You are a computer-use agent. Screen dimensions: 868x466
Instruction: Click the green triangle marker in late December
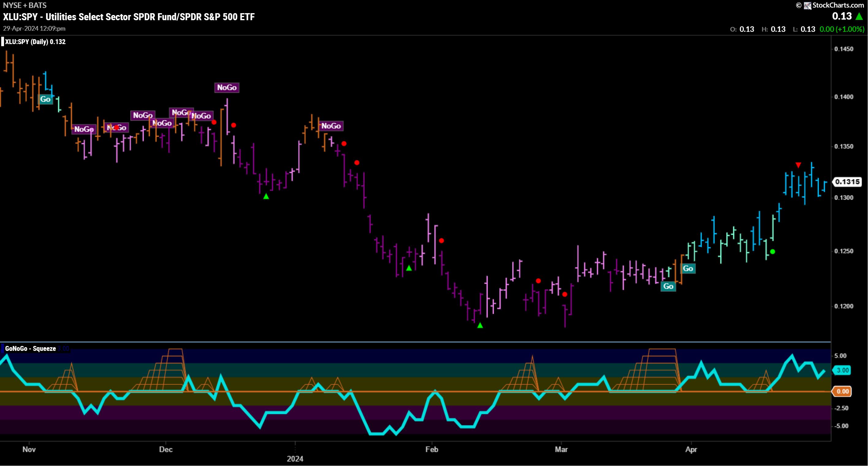tap(266, 196)
